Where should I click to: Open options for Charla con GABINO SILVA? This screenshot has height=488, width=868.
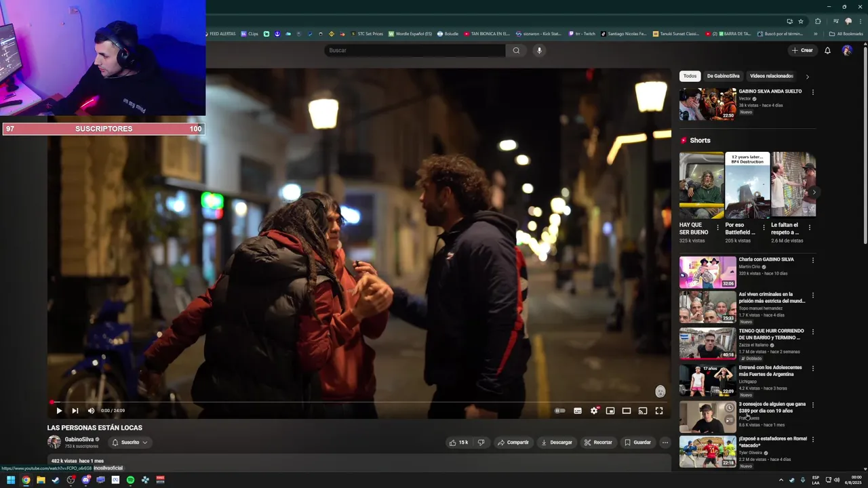(x=812, y=260)
